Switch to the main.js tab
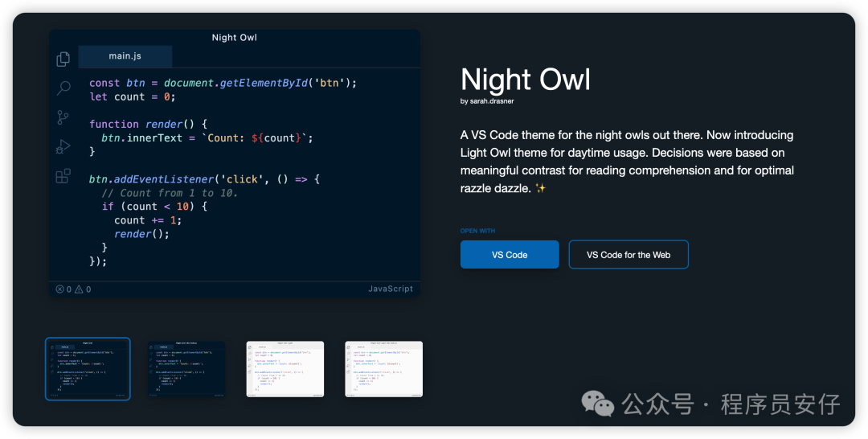The image size is (868, 439). (125, 56)
